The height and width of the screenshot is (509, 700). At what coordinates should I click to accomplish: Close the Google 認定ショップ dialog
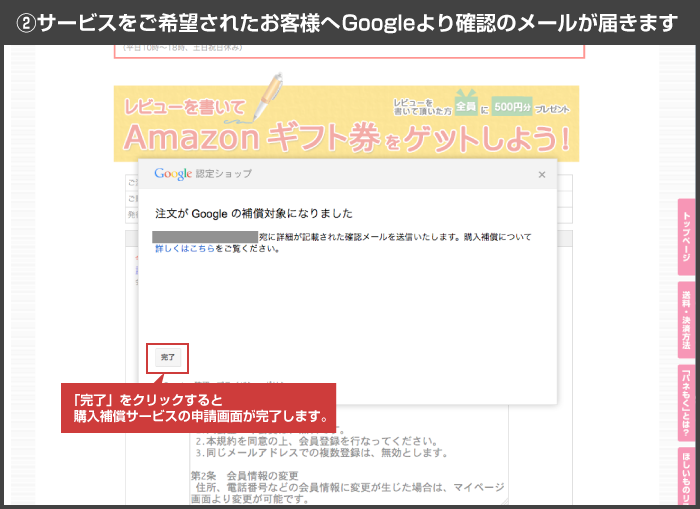[542, 175]
